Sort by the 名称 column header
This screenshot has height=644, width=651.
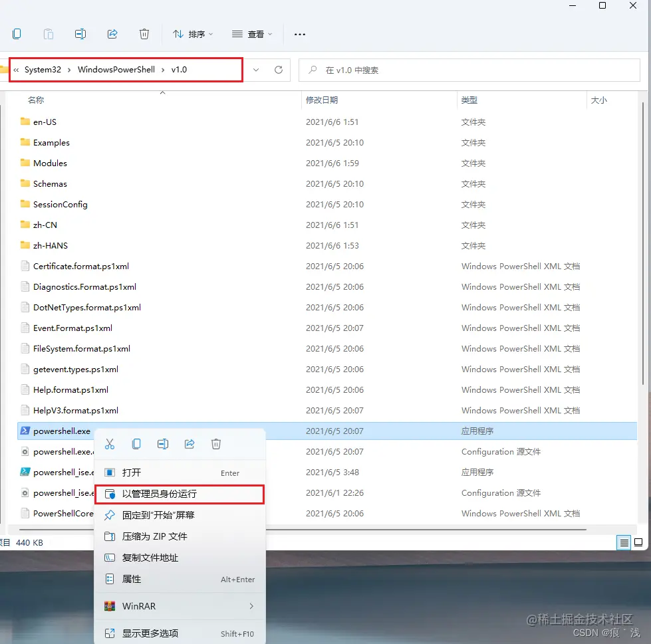[36, 100]
